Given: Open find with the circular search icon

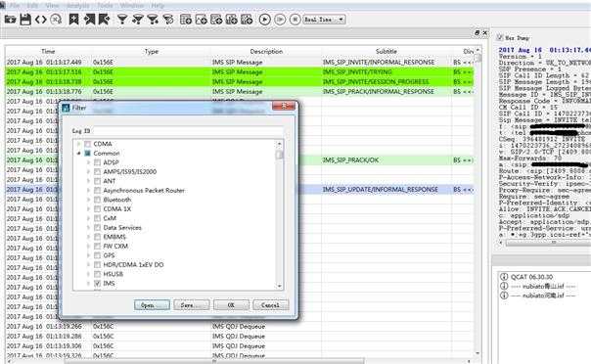Looking at the screenshot, I should (56, 19).
